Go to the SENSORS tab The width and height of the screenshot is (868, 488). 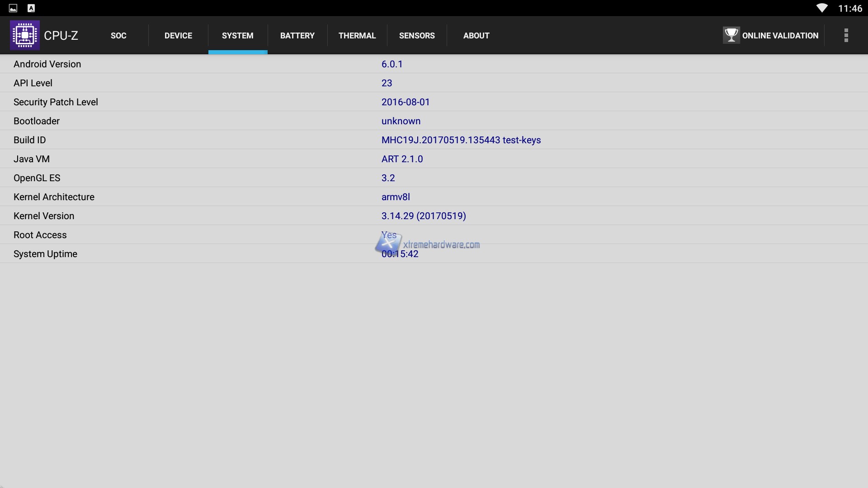(x=417, y=36)
